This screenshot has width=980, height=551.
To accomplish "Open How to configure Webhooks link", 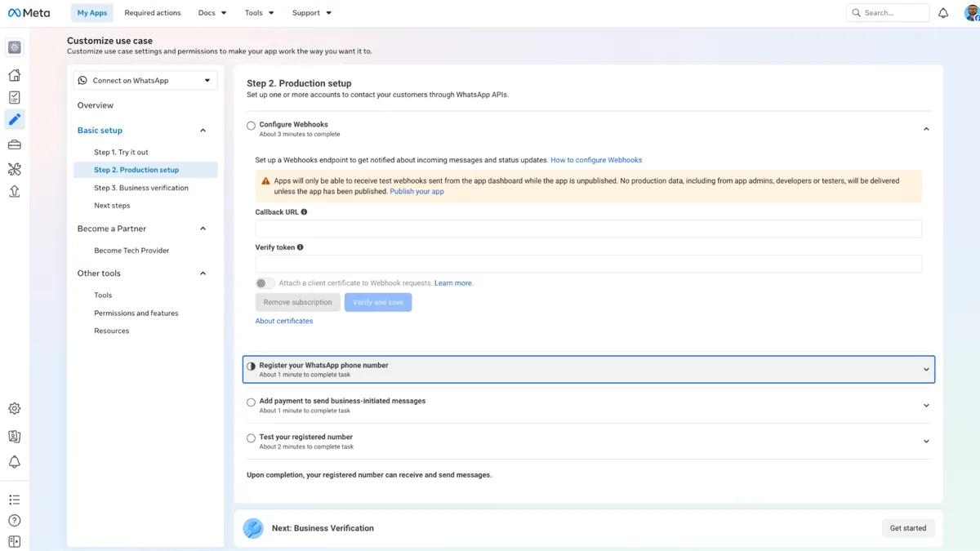I will (596, 160).
